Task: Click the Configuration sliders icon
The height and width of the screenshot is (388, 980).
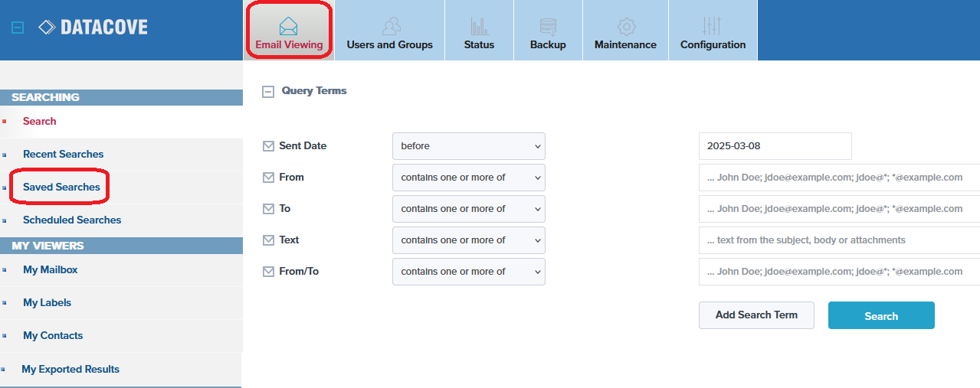Action: [x=712, y=26]
